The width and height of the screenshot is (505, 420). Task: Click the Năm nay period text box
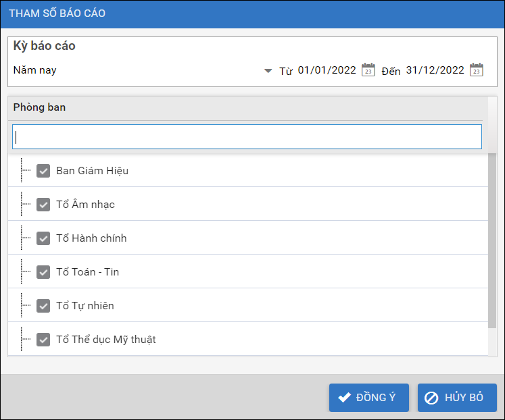135,70
